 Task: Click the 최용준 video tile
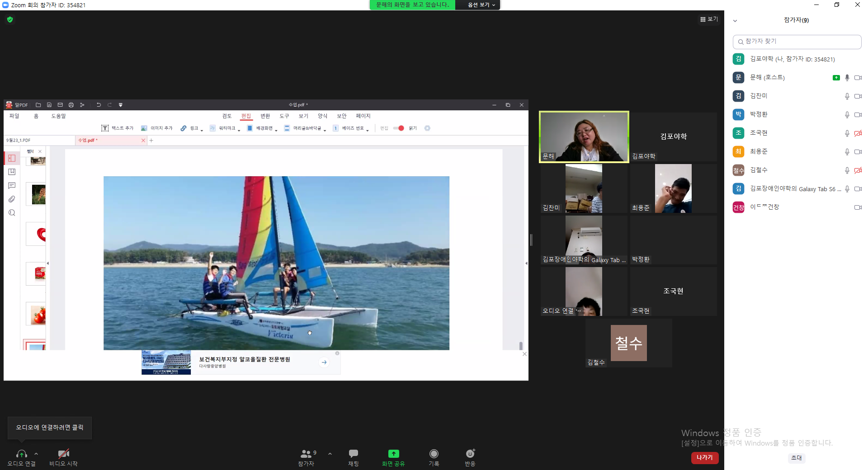(x=673, y=188)
